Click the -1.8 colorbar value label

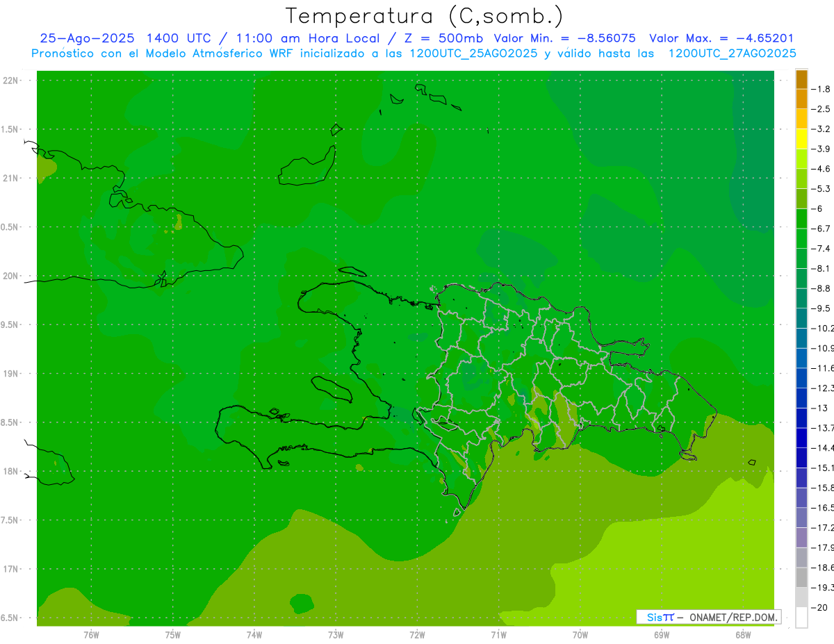click(821, 89)
